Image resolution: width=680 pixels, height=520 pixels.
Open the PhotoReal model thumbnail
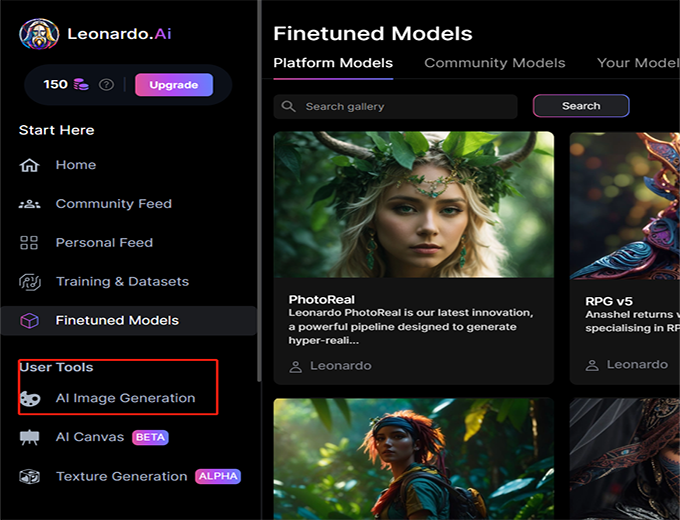(x=413, y=204)
